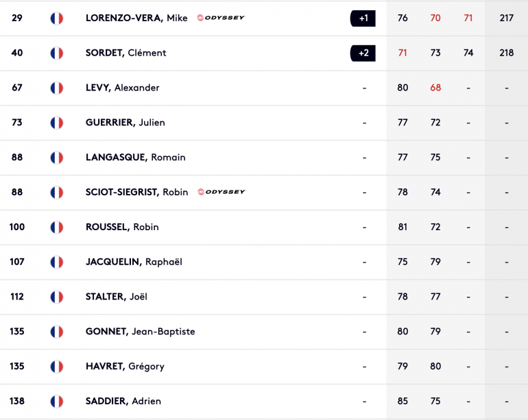Open player LORENZO-VERA, Mike
528x420 pixels.
pos(136,18)
